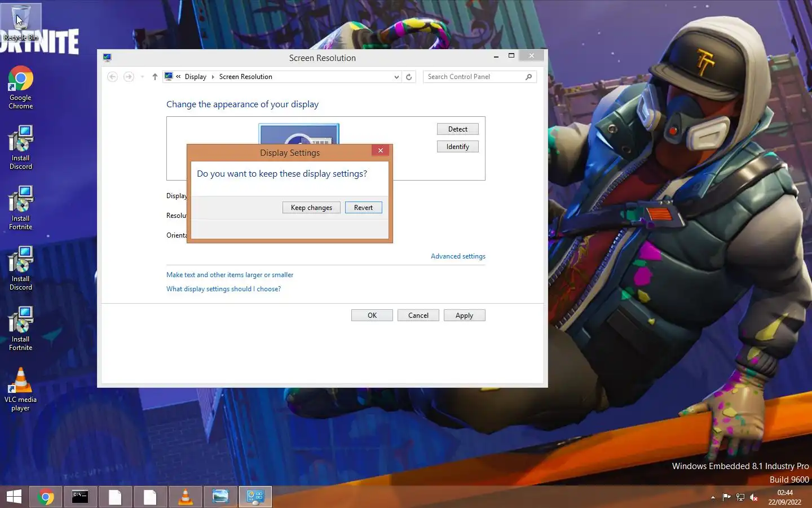Click blank document taskbar icon beside Command Prompt
This screenshot has height=508, width=812.
click(x=115, y=497)
